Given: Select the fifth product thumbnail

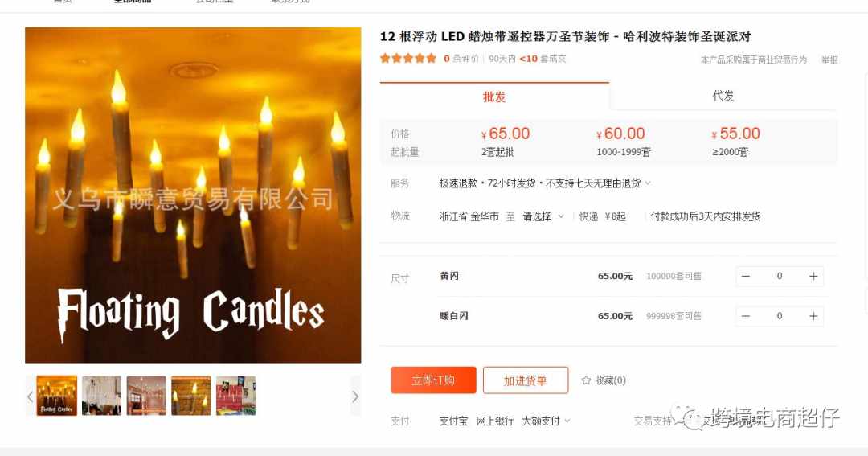Looking at the screenshot, I should click(x=235, y=396).
